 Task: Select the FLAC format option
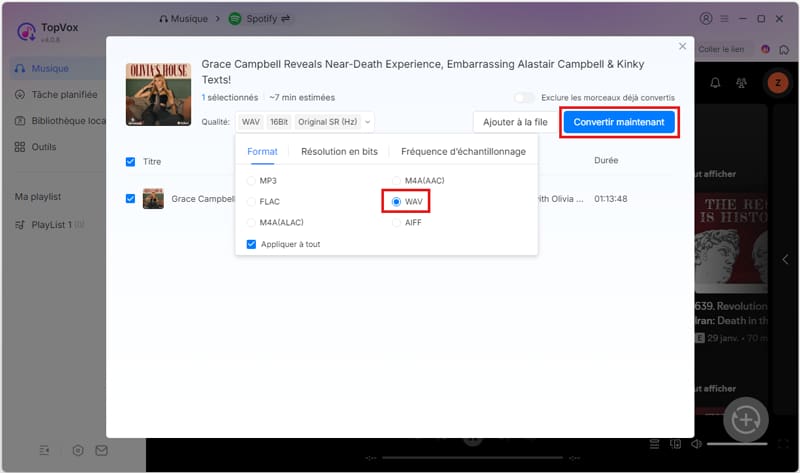(251, 201)
